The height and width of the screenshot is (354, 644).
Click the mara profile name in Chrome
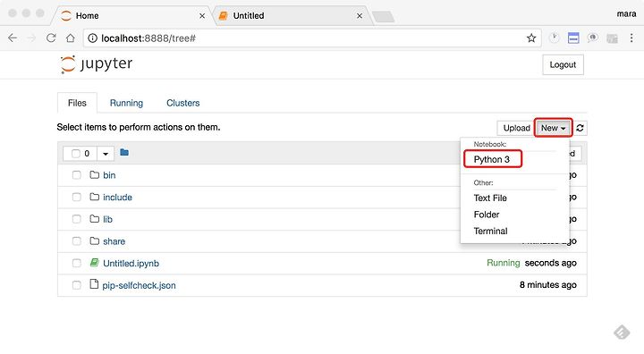tap(627, 13)
